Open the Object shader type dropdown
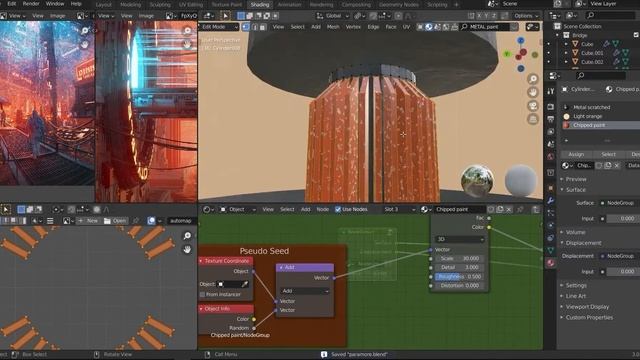 tap(238, 209)
